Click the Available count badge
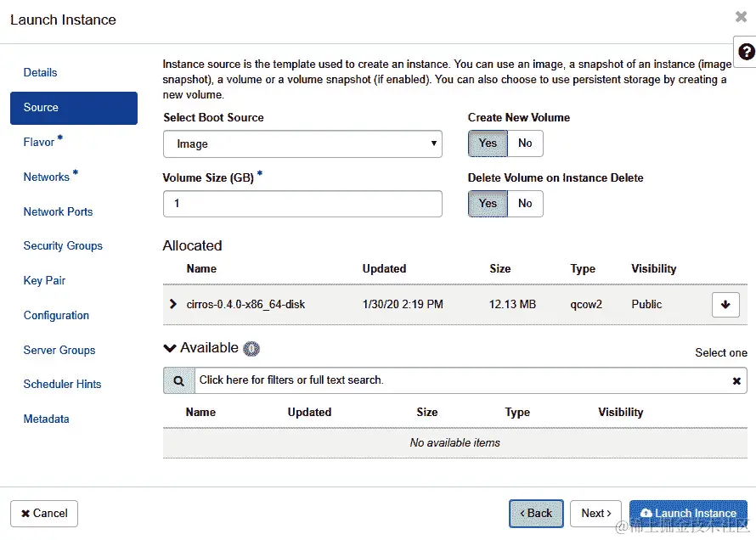The width and height of the screenshot is (756, 540). (251, 348)
